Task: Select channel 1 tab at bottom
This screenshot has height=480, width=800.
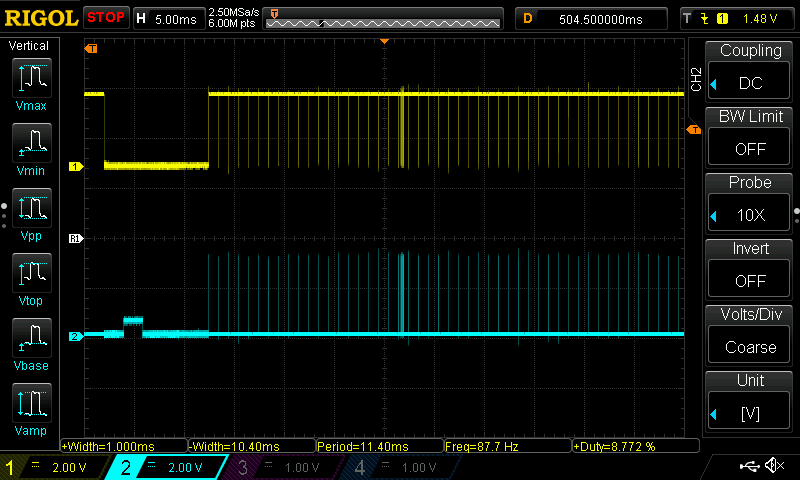Action: point(54,467)
